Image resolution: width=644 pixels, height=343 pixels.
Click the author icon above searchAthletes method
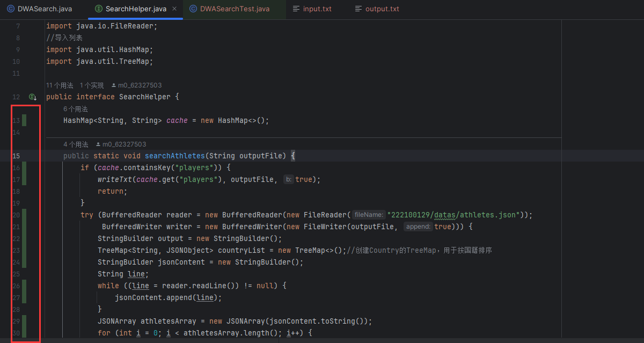[x=98, y=144]
